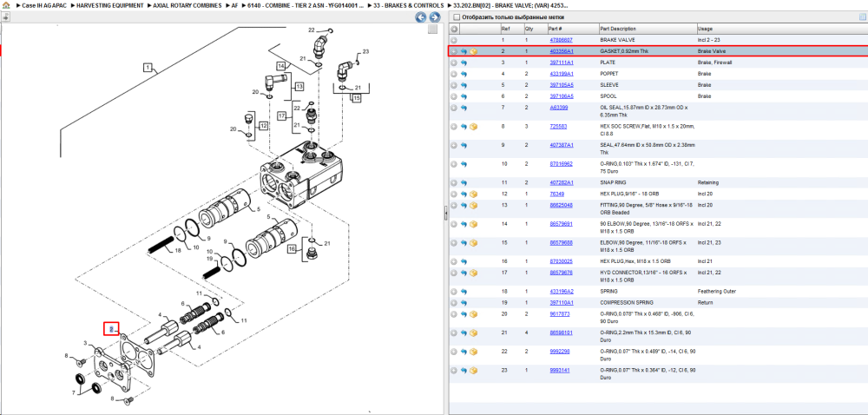Image resolution: width=868 pixels, height=415 pixels.
Task: Click the small square button above diagram corner
Action: [433, 30]
